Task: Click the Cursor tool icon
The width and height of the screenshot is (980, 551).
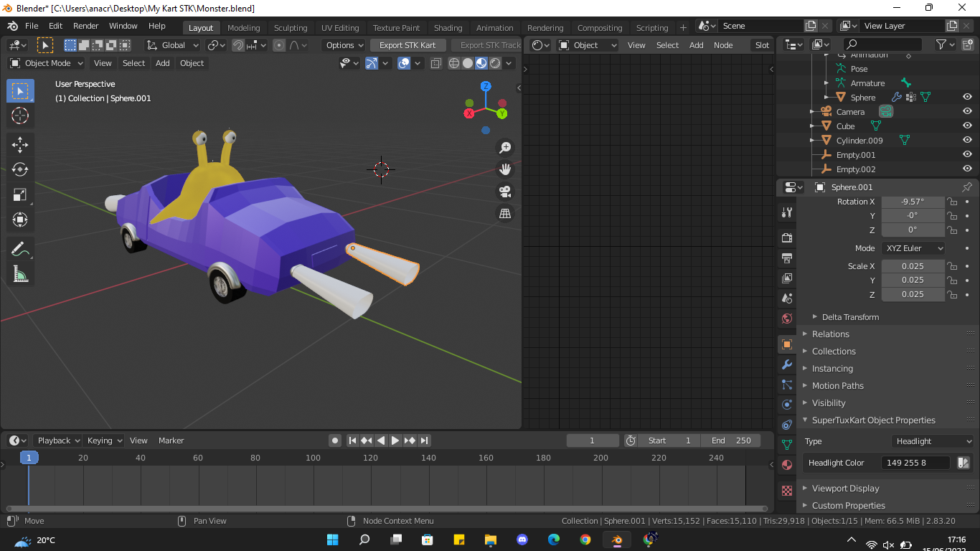Action: click(x=20, y=116)
